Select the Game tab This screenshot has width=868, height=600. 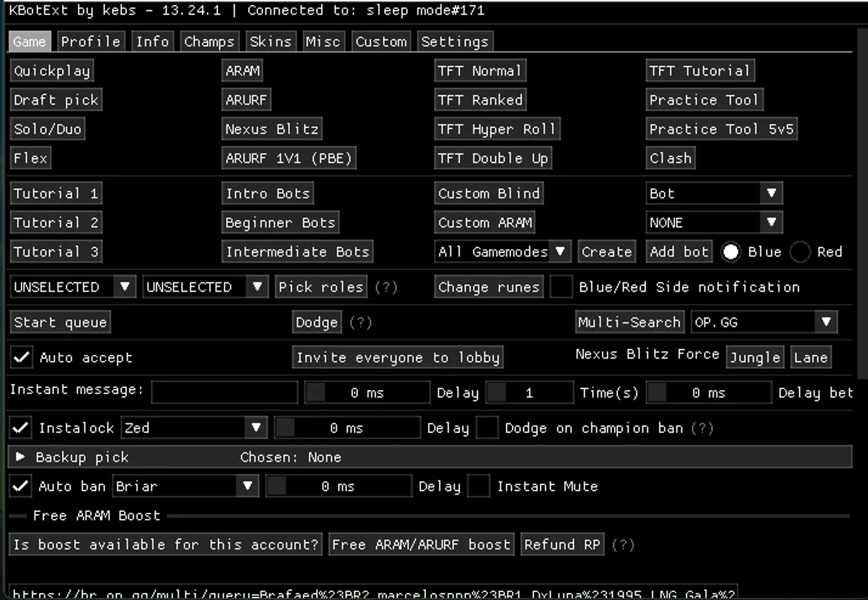coord(29,42)
